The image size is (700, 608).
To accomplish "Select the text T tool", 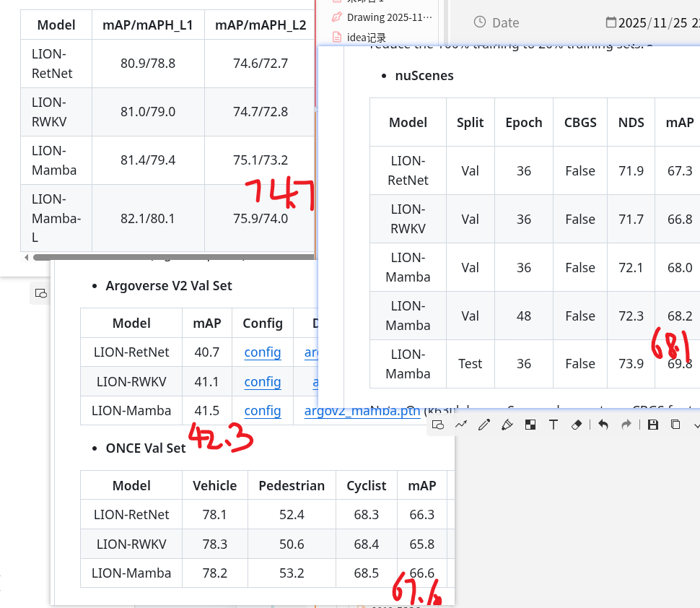I will pos(553,425).
